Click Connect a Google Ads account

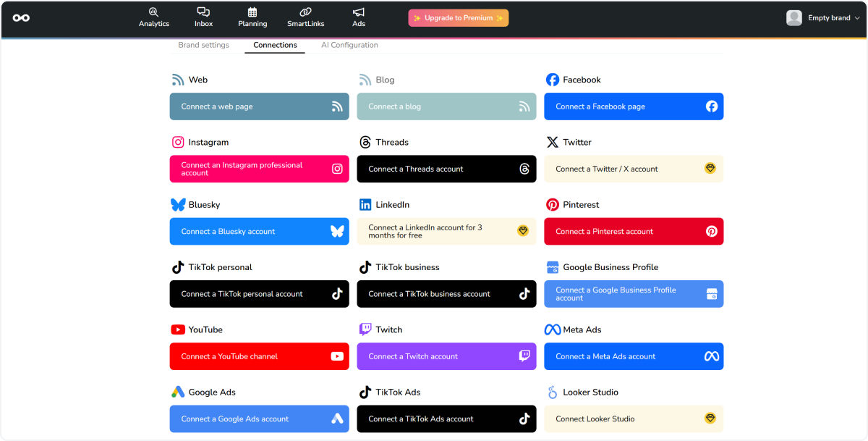pyautogui.click(x=260, y=419)
